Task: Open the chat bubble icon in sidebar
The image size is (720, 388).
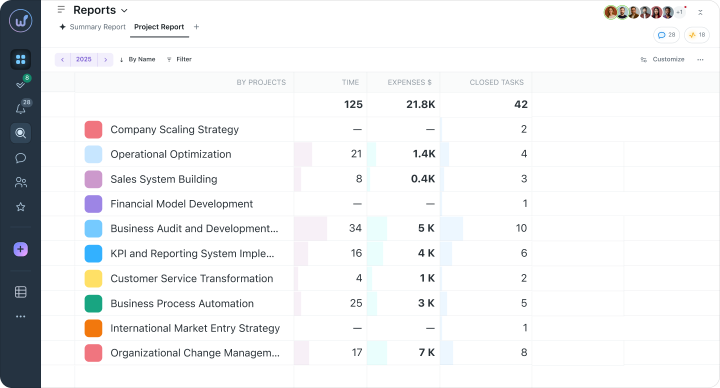Action: click(x=21, y=158)
